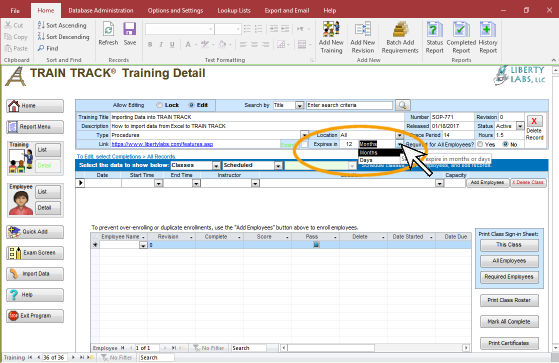Switch to Export and Email tab
Image resolution: width=559 pixels, height=363 pixels.
click(287, 11)
